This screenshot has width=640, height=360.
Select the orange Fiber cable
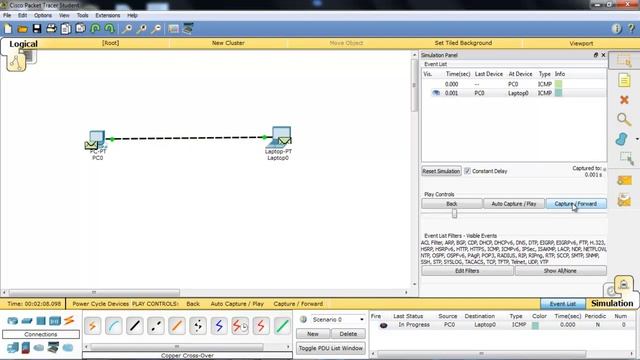(x=177, y=326)
